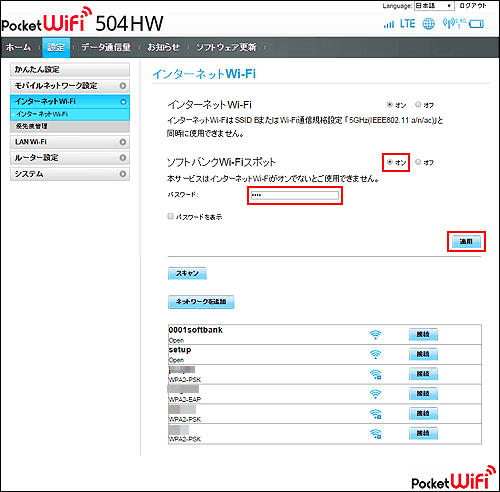Open the Language dropdown
This screenshot has height=492, width=500.
(434, 6)
